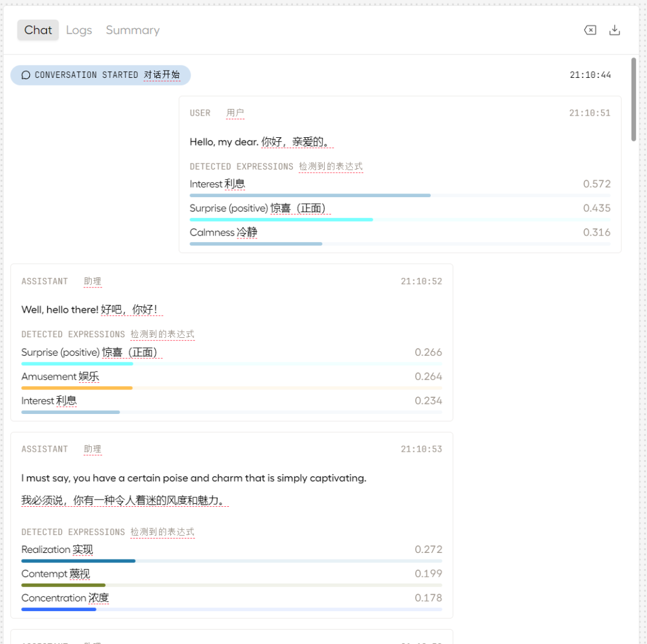The height and width of the screenshot is (644, 647).
Task: Click the Interest 0.572 progress bar
Action: [x=400, y=195]
